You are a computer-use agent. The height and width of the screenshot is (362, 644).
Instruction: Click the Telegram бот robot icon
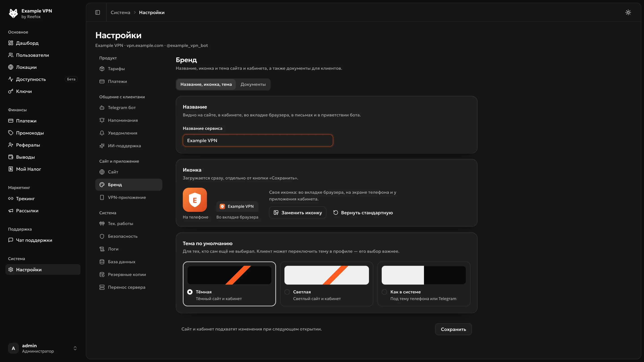(x=102, y=108)
